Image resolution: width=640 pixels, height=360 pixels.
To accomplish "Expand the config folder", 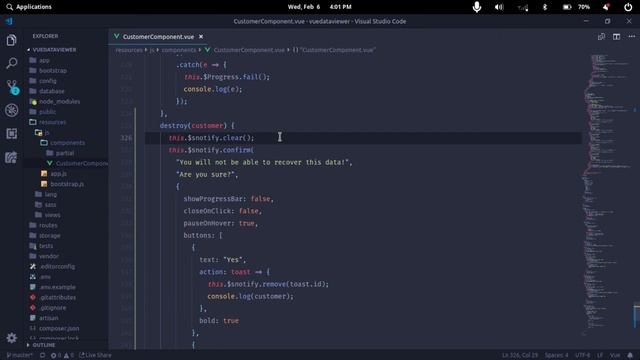I will coord(48,81).
